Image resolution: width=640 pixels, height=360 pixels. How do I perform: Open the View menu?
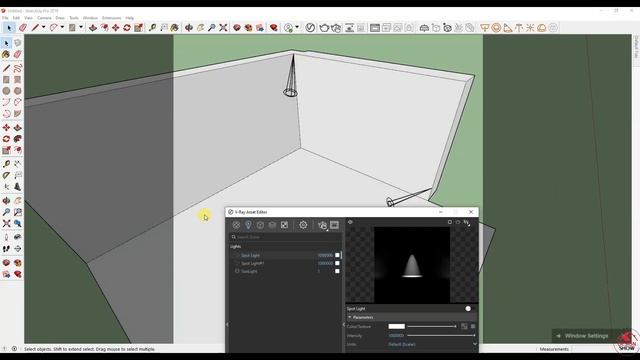point(28,18)
